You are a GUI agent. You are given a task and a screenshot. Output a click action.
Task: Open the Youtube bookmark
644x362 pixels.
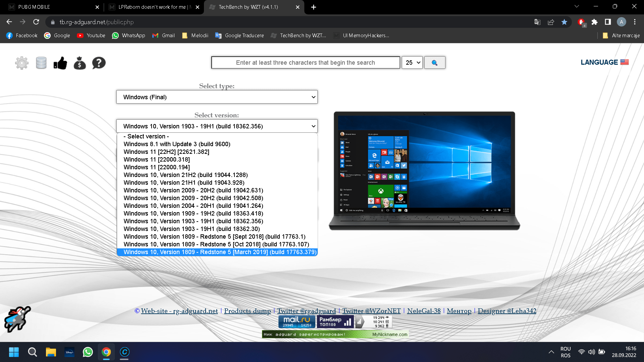(91, 36)
